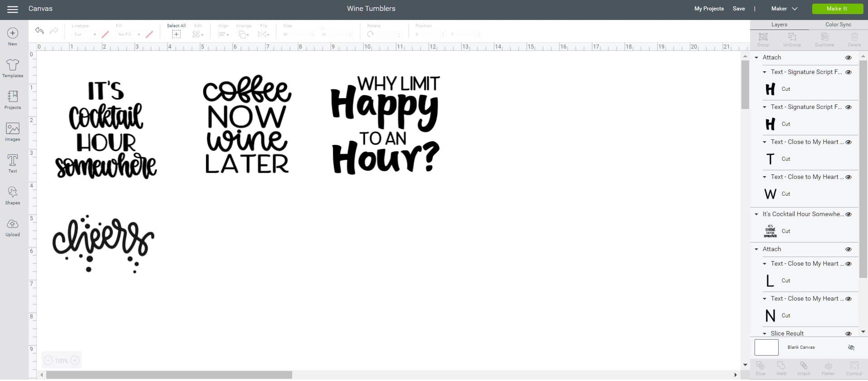Click the Slice tool

coord(760,368)
